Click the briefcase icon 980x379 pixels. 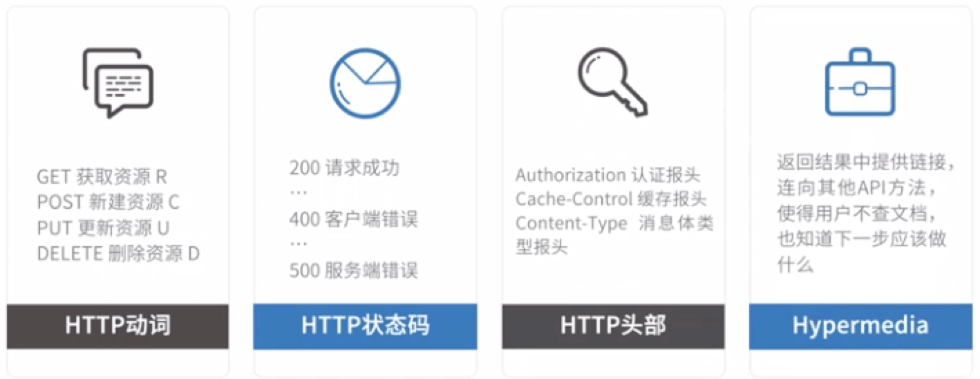(x=860, y=82)
